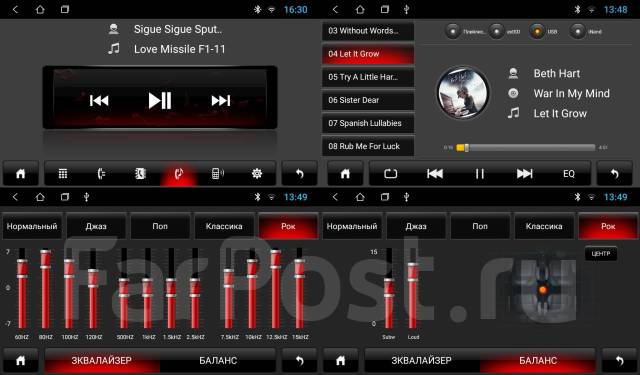The image size is (640, 375).
Task: Select track 04 Let It Grow
Action: (x=368, y=54)
